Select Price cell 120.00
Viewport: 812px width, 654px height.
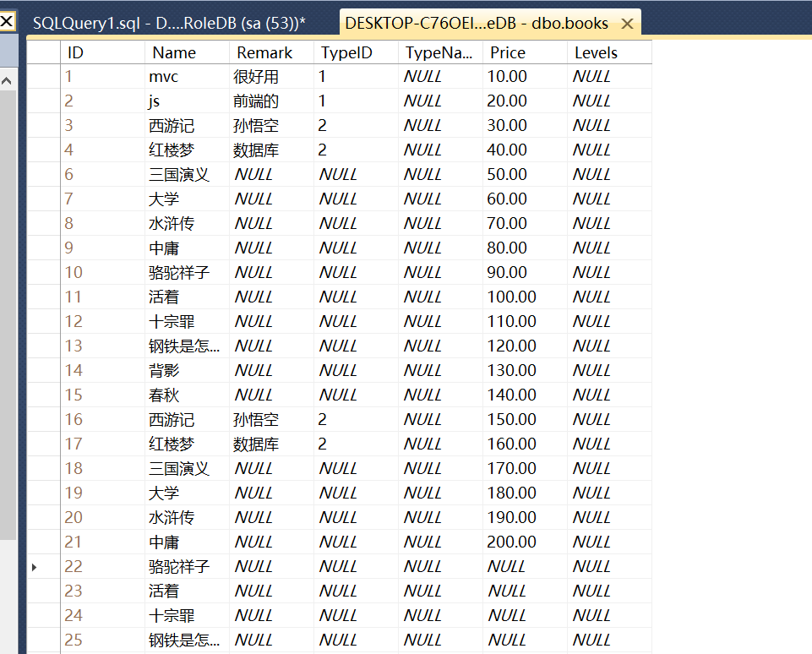[x=525, y=346]
